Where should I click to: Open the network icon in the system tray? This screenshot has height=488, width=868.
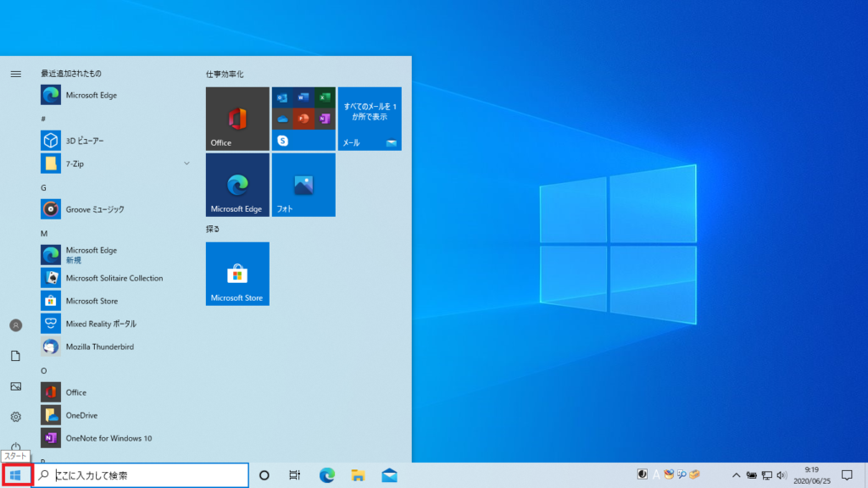tap(766, 475)
